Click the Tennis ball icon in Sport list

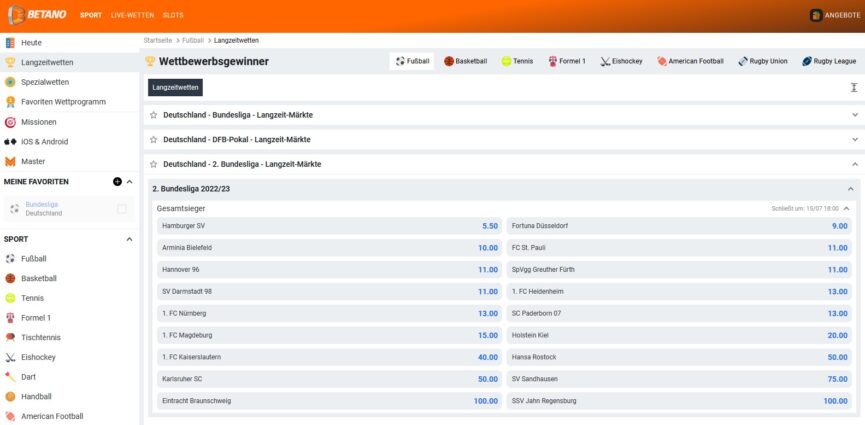coord(10,298)
